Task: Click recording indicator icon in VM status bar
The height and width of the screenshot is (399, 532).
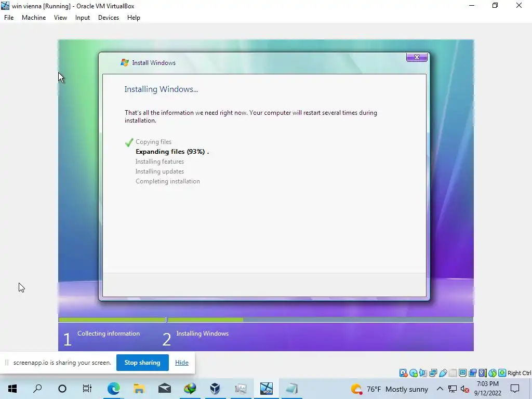Action: tap(472, 373)
